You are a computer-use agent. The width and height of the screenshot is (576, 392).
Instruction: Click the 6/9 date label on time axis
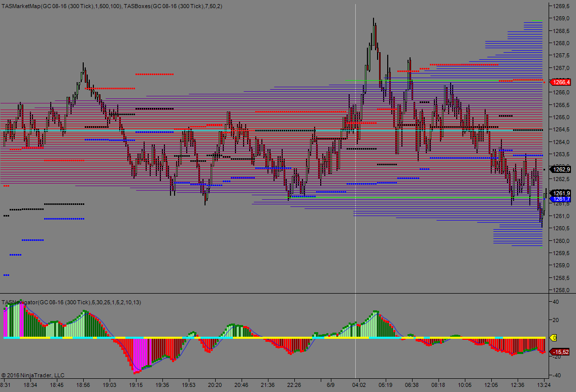tap(330, 385)
